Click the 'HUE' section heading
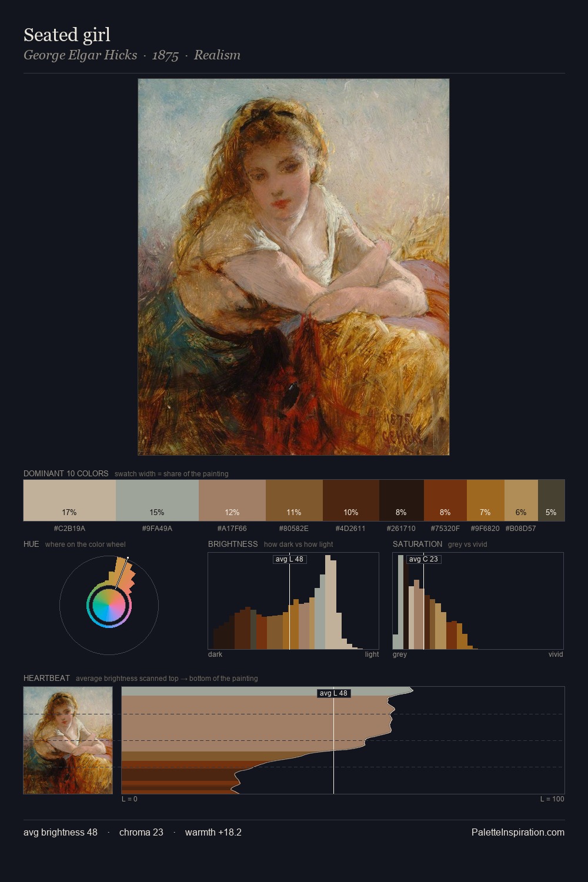Screen dimensions: 588x882 click(31, 544)
